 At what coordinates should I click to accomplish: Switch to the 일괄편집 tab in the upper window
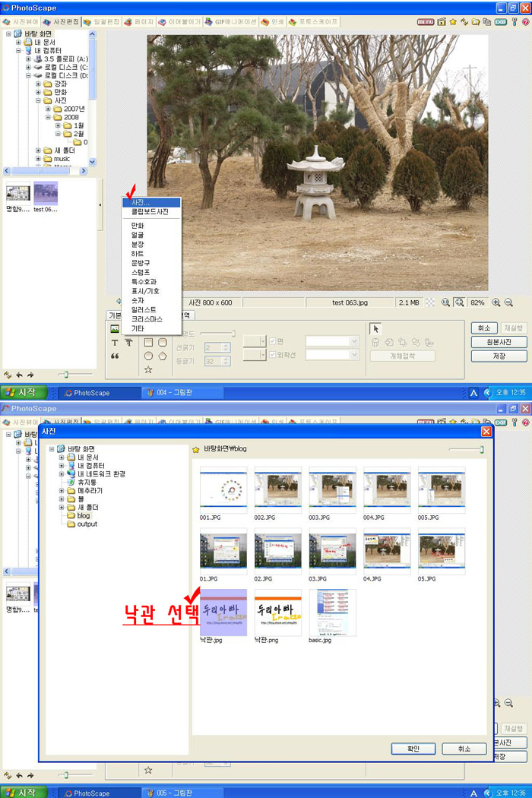click(x=101, y=22)
